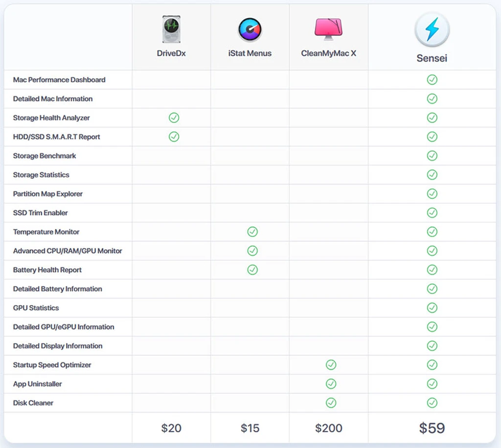Click the "DriveDx" column heading text
This screenshot has width=501, height=448.
pyautogui.click(x=171, y=53)
